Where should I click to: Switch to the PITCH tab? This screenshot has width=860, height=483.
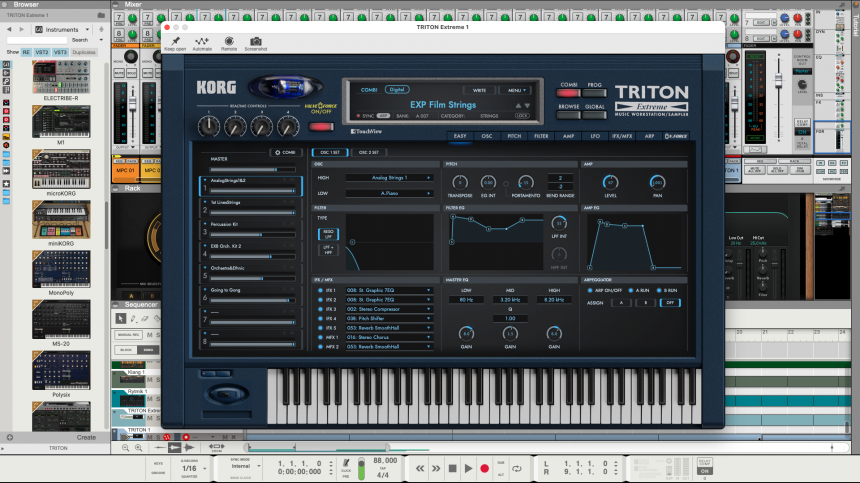pos(514,136)
